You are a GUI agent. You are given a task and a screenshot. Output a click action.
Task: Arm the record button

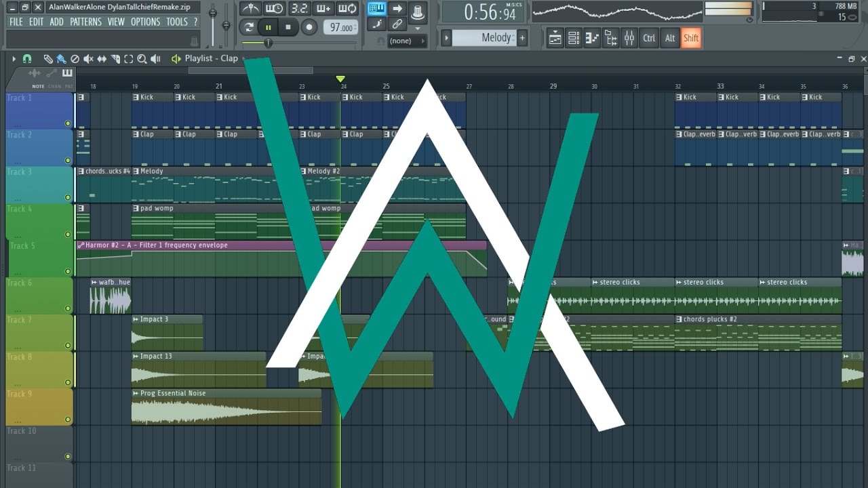[x=309, y=27]
